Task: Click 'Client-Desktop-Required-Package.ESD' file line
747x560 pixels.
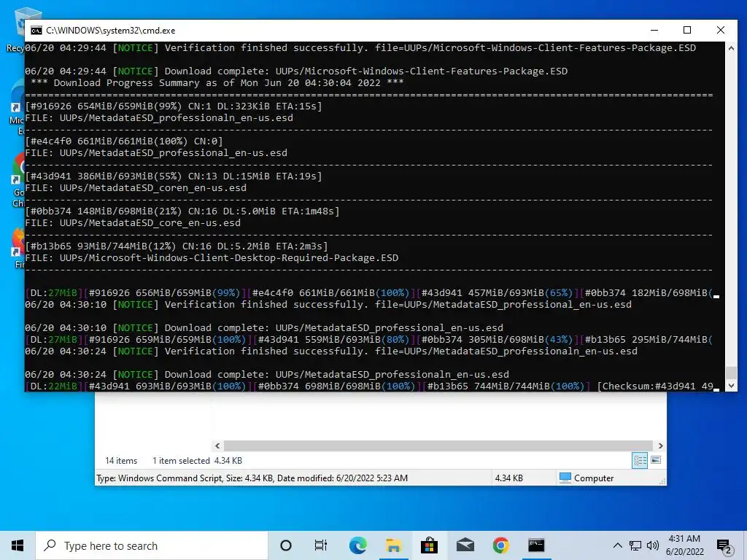Action: 212,257
